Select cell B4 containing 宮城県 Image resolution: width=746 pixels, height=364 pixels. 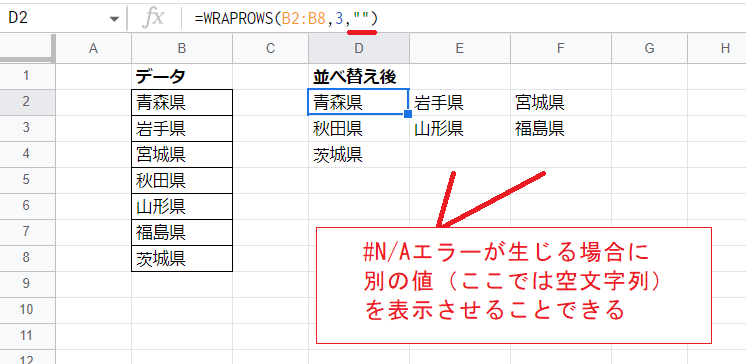182,154
